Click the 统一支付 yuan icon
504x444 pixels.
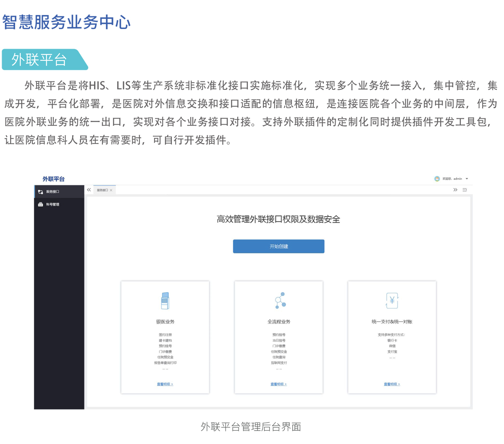point(392,300)
